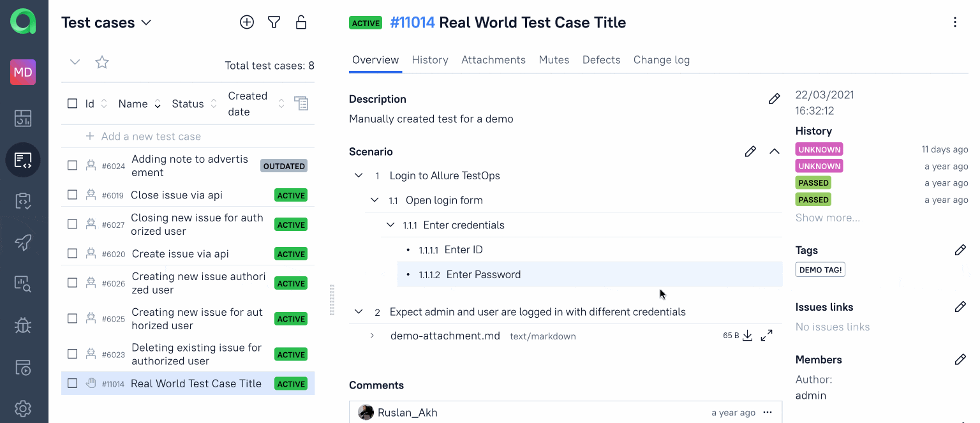The height and width of the screenshot is (423, 980).
Task: Click Show more in History section
Action: click(828, 218)
